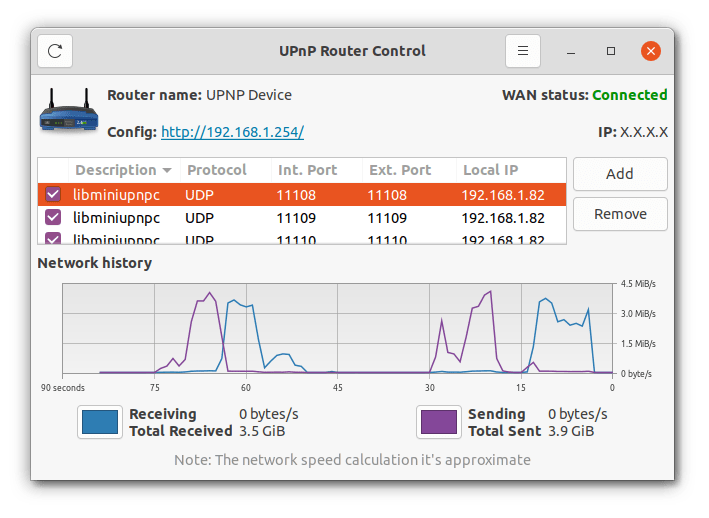
Task: Click the Total Received value 3.5 GiB
Action: 262,431
